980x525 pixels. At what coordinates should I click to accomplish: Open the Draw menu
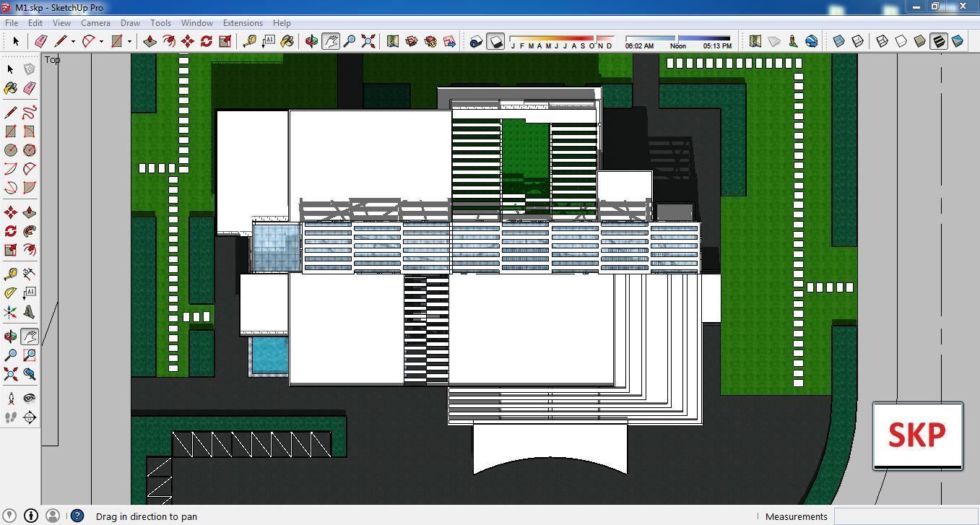[x=130, y=22]
